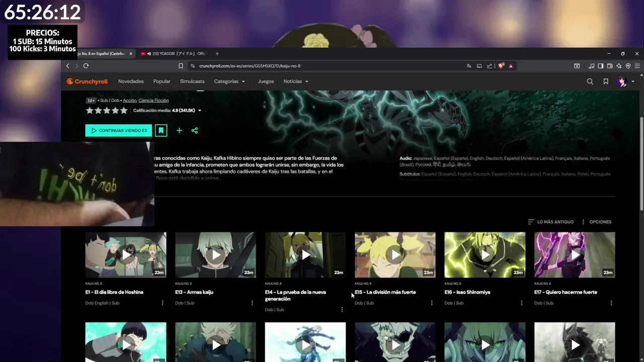The image size is (644, 362).
Task: Open Simulcasts in the navigation bar
Action: (192, 81)
